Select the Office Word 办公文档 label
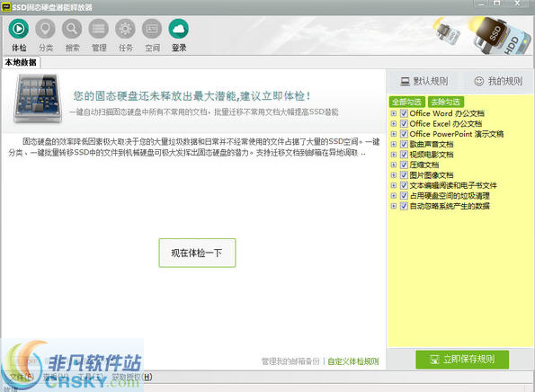 pos(447,113)
